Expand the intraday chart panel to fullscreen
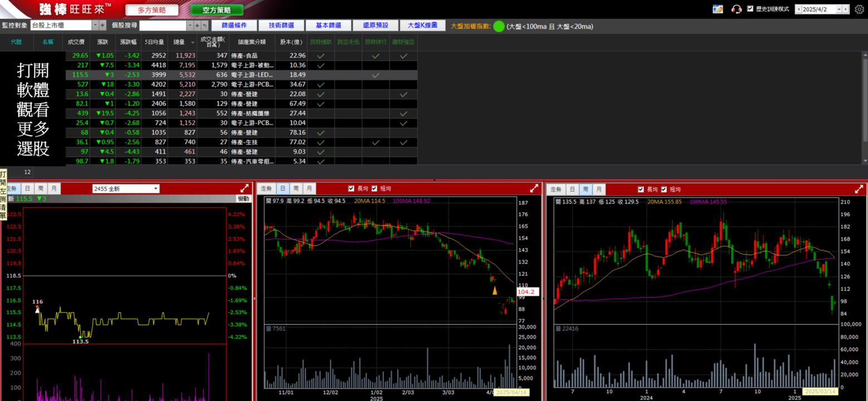 pos(244,189)
